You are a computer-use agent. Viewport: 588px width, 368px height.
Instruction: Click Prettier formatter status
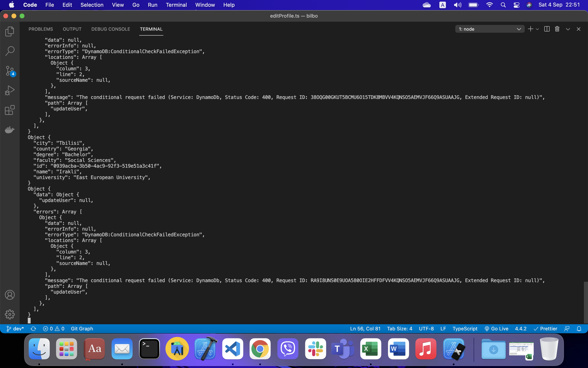(545, 329)
